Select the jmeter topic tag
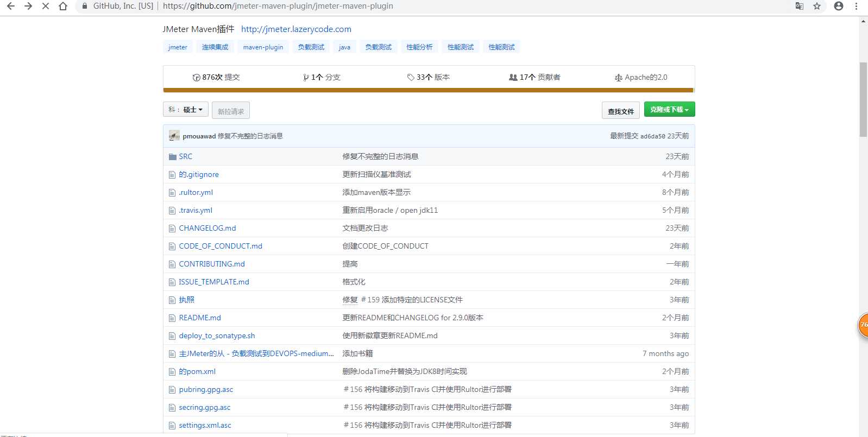 click(x=178, y=47)
